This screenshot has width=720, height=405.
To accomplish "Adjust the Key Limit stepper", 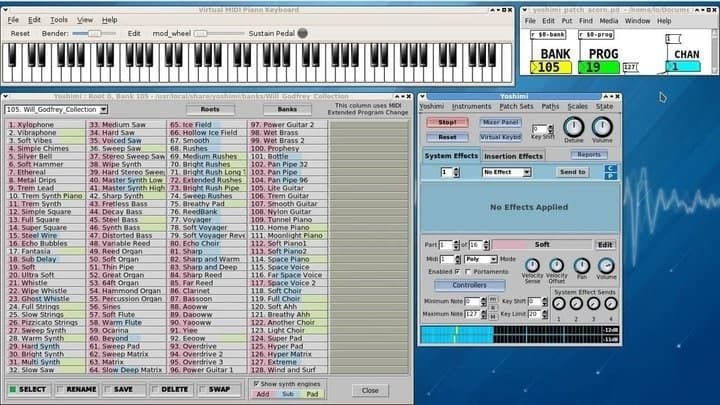I will click(x=545, y=314).
